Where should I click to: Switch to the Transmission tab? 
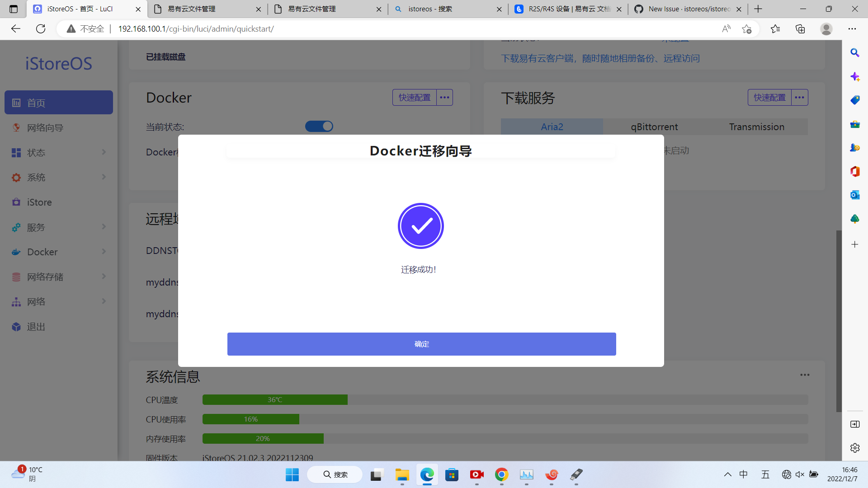[x=756, y=127]
